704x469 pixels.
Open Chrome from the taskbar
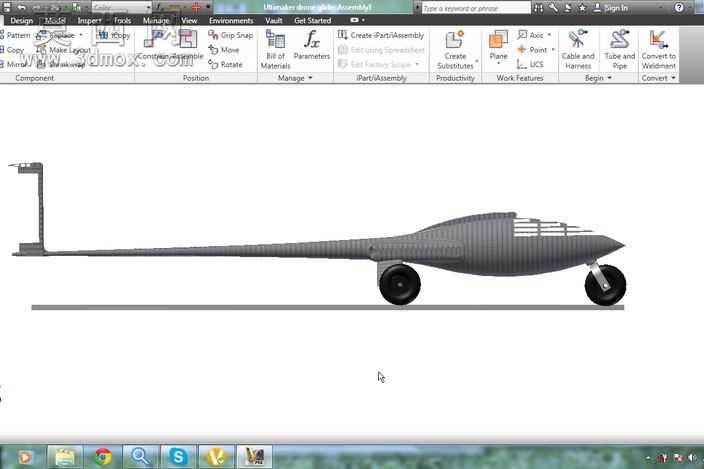(103, 457)
